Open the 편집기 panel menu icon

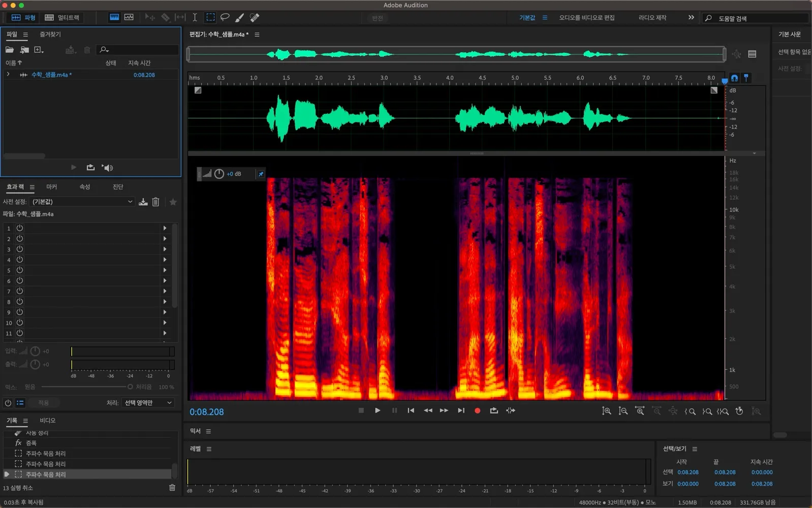(257, 35)
